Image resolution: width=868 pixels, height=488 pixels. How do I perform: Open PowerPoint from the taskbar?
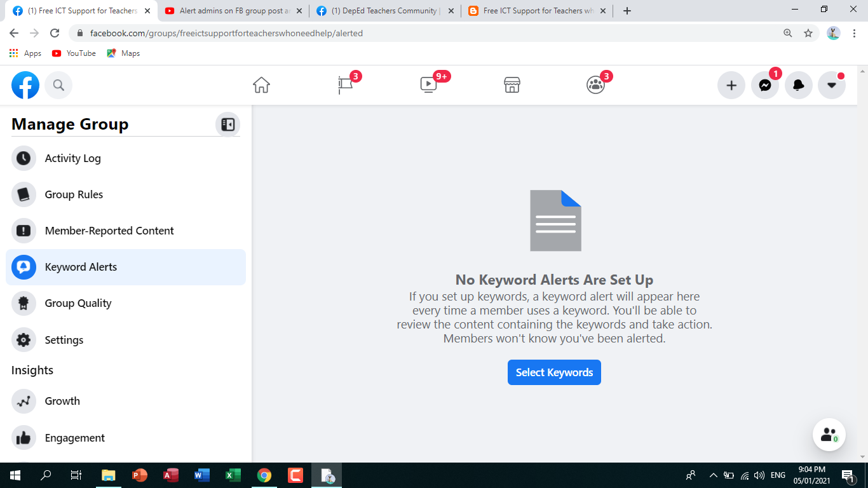click(140, 475)
